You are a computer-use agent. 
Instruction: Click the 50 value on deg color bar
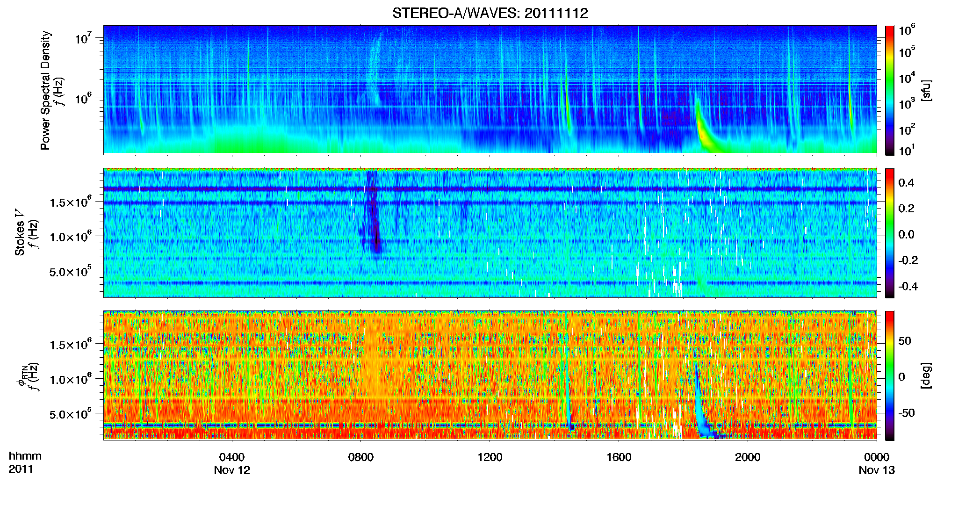pos(905,341)
